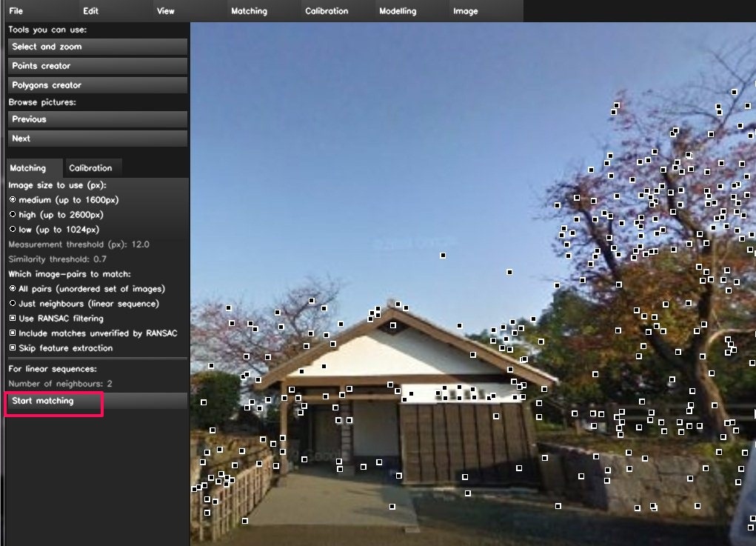Click Similarity threshold: 0.7 value

pos(57,259)
